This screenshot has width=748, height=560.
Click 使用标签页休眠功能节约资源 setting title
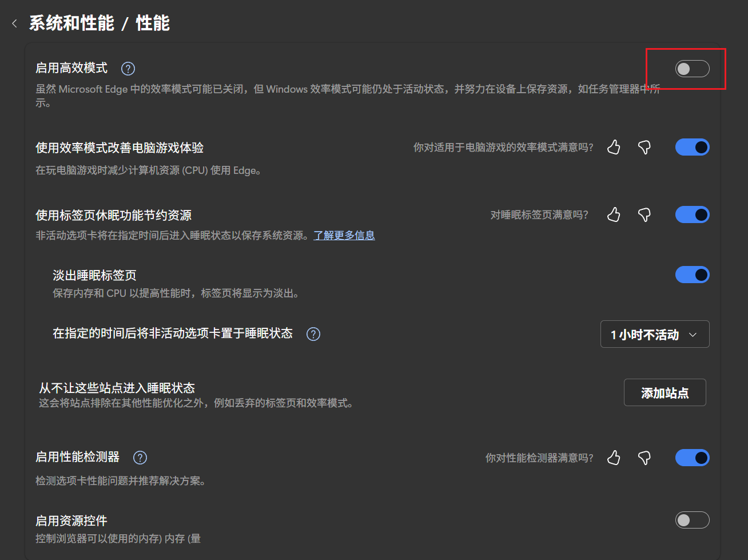click(114, 216)
